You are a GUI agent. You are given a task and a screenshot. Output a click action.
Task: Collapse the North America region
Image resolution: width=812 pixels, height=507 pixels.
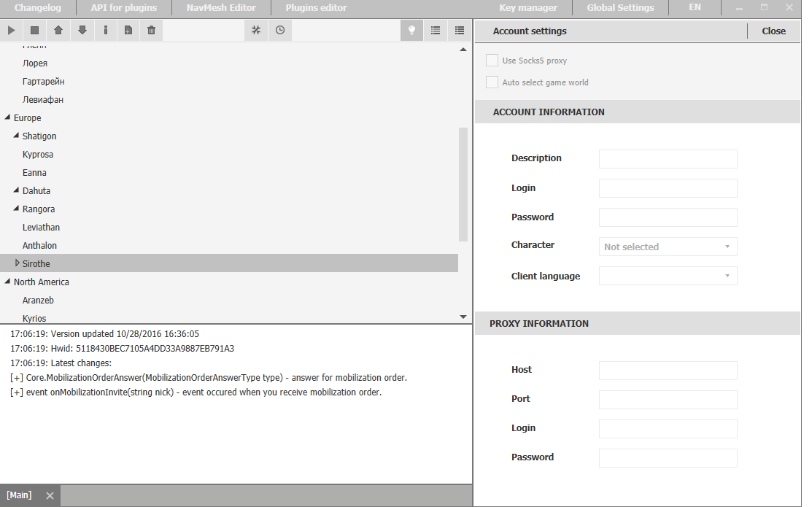7,281
